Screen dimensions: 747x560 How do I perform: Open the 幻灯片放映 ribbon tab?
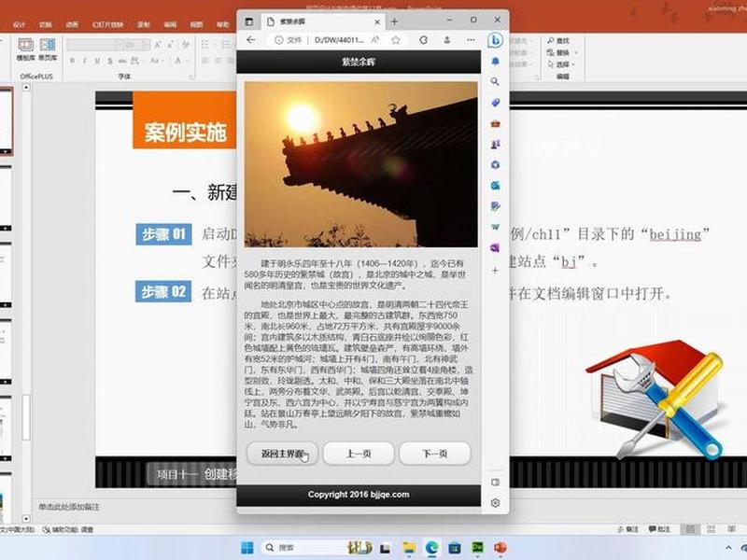(x=107, y=24)
